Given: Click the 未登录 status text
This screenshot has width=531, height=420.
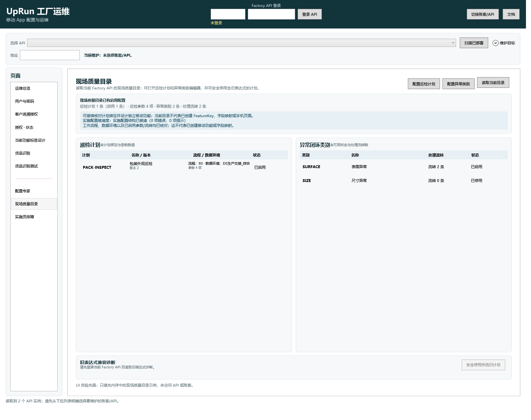Looking at the screenshot, I should click(x=216, y=23).
